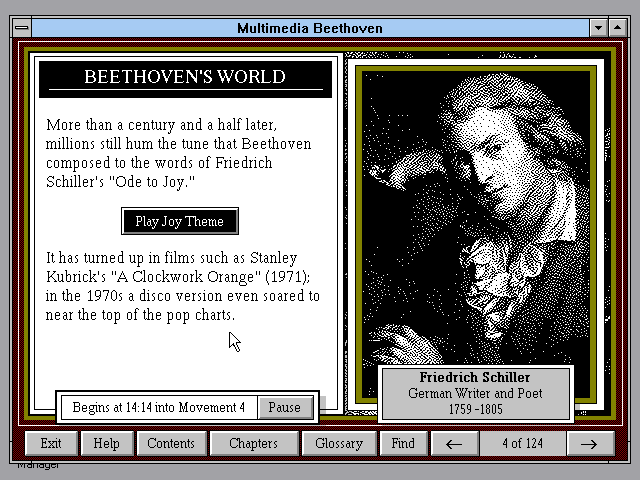This screenshot has height=480, width=640.
Task: Maximize window with up arrow button
Action: 618,28
